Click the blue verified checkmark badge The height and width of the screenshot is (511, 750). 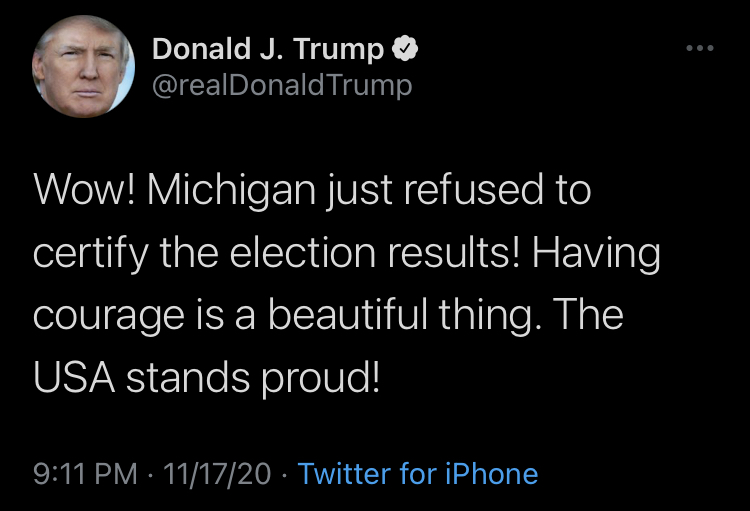point(405,48)
